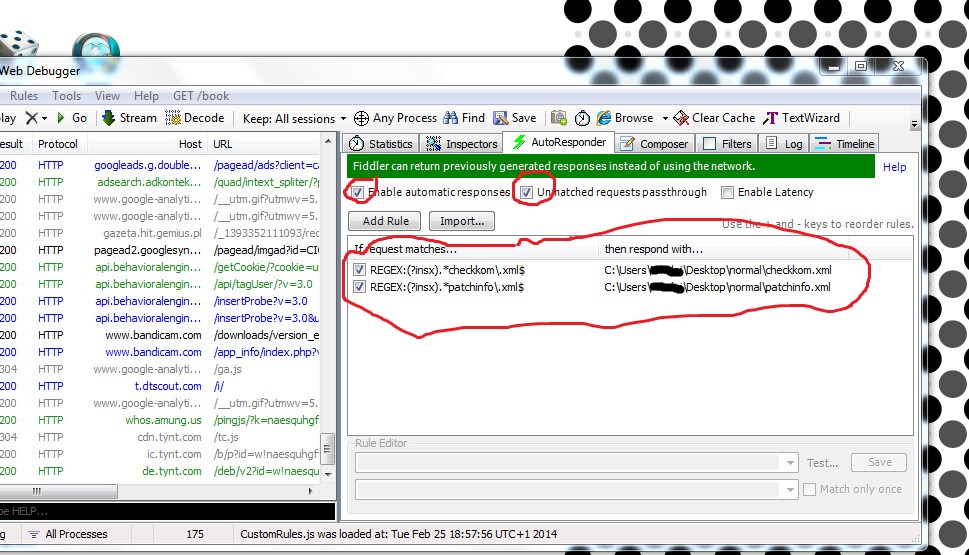Viewport: 969px width, 555px height.
Task: Click the Browse Internet Explorer icon
Action: [x=604, y=117]
